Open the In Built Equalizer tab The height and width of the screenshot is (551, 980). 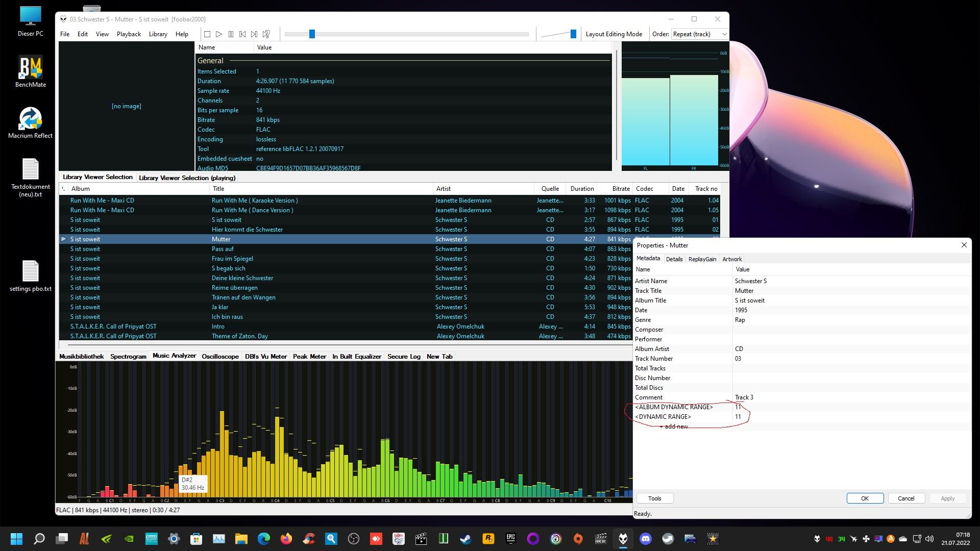(357, 357)
